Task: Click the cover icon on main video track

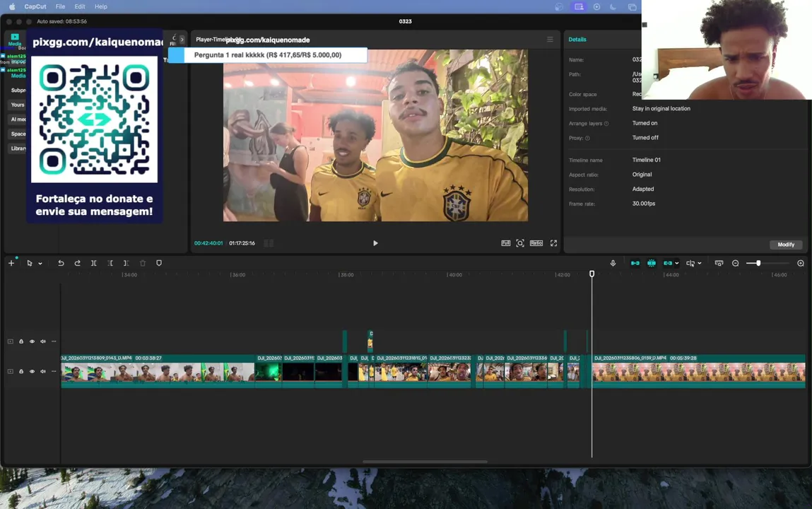Action: click(11, 371)
